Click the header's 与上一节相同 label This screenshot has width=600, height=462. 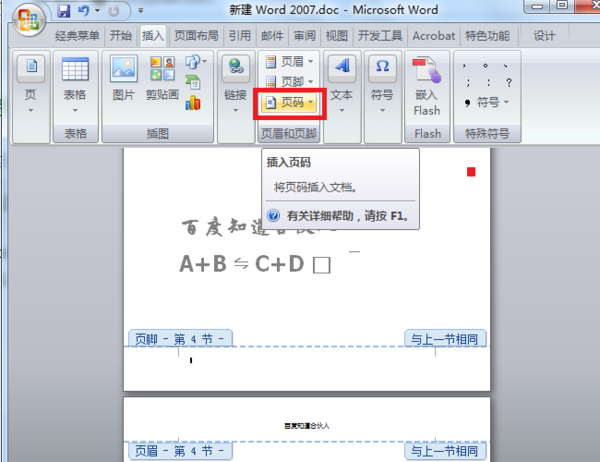click(445, 451)
